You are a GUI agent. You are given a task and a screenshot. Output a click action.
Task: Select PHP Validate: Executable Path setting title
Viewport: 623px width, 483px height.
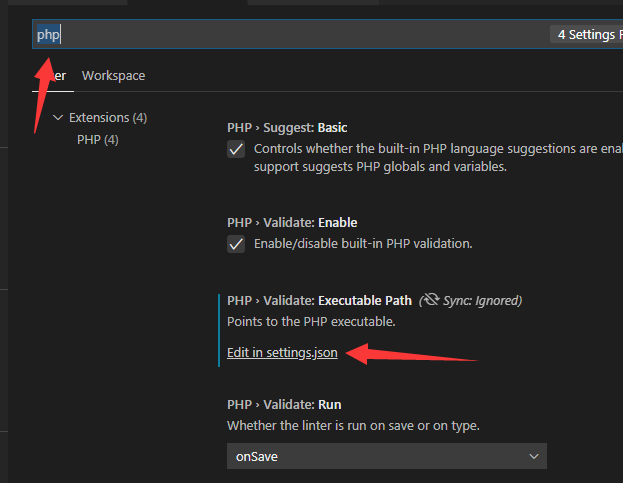click(x=319, y=301)
